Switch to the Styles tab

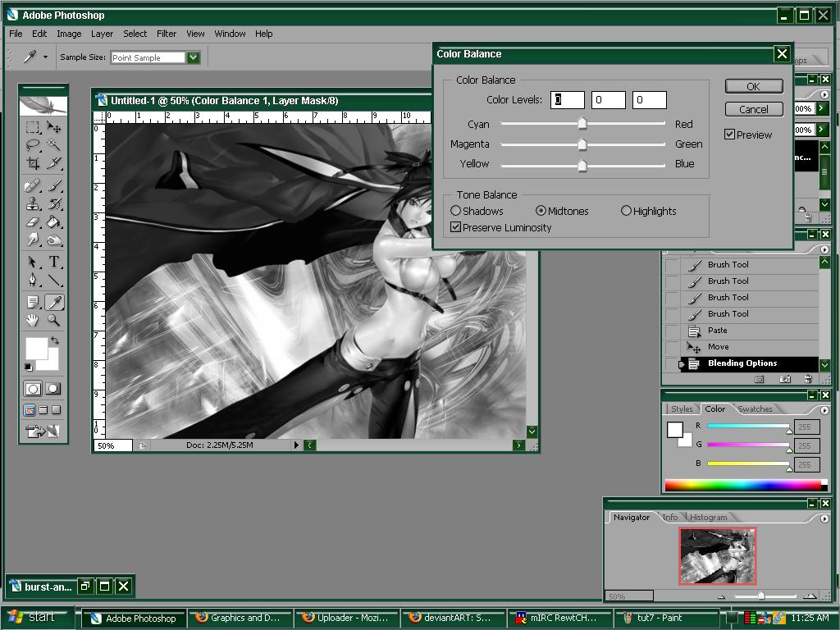(x=682, y=409)
